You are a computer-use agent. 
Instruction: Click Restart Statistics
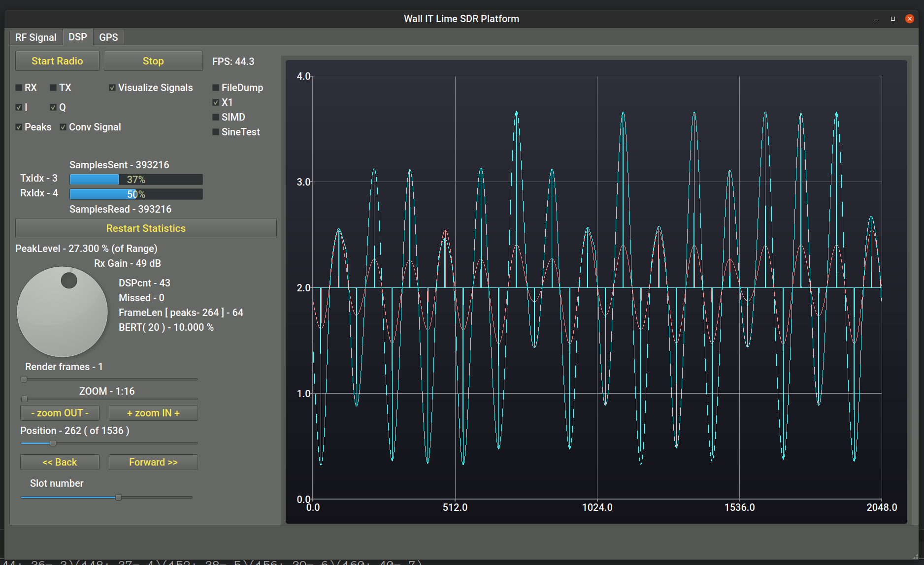coord(146,228)
